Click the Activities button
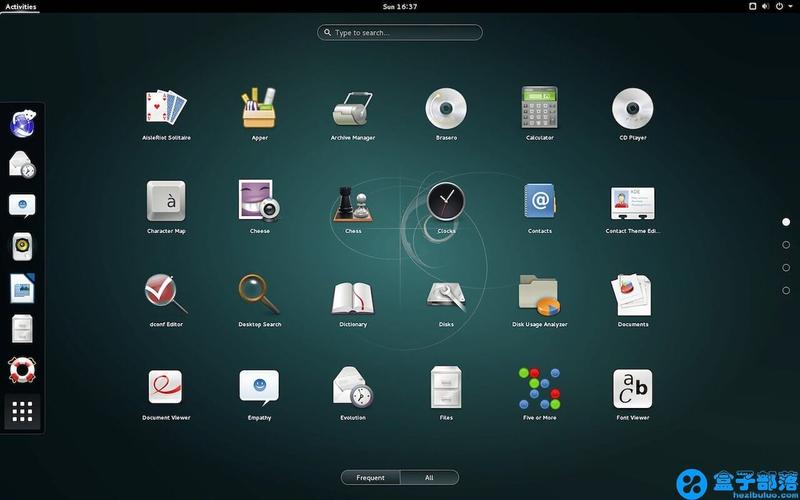The width and height of the screenshot is (800, 500). pyautogui.click(x=20, y=7)
